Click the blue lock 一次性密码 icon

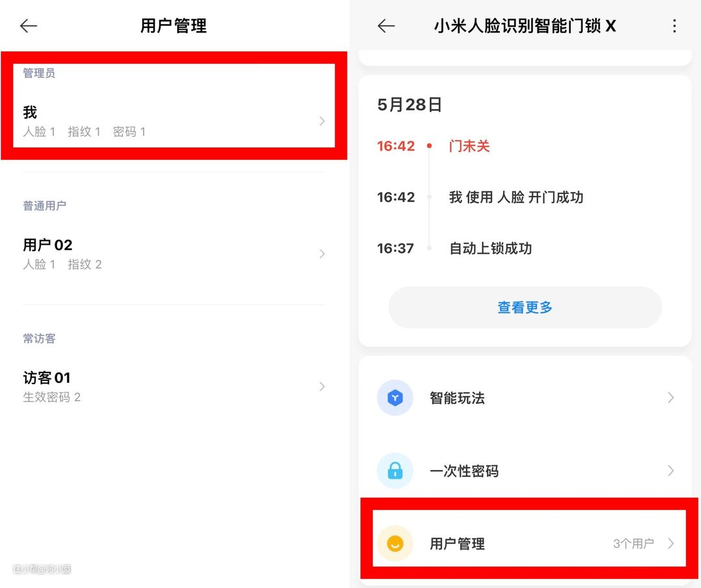[395, 471]
